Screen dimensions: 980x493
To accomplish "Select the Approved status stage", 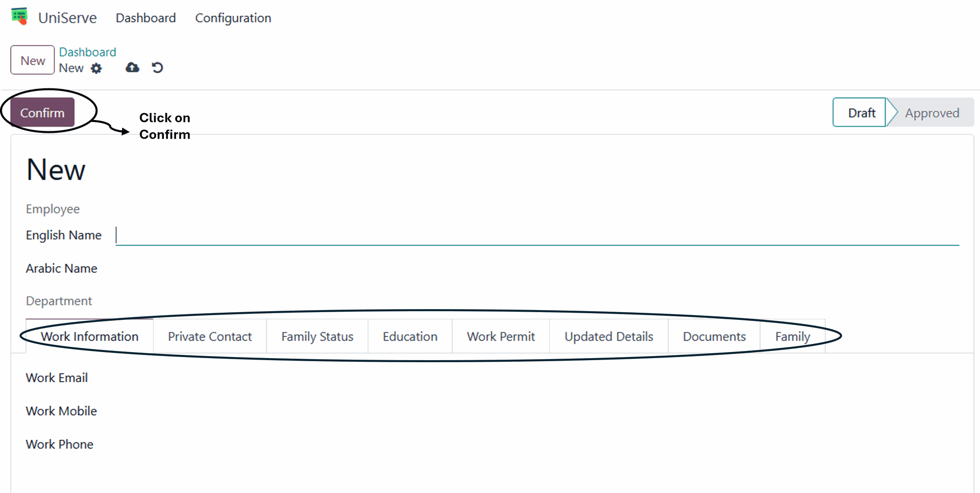I will tap(932, 112).
